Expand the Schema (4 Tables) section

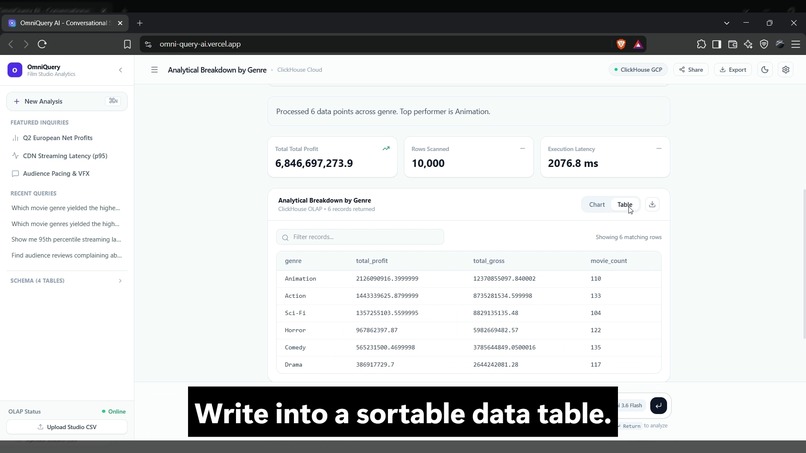click(67, 281)
